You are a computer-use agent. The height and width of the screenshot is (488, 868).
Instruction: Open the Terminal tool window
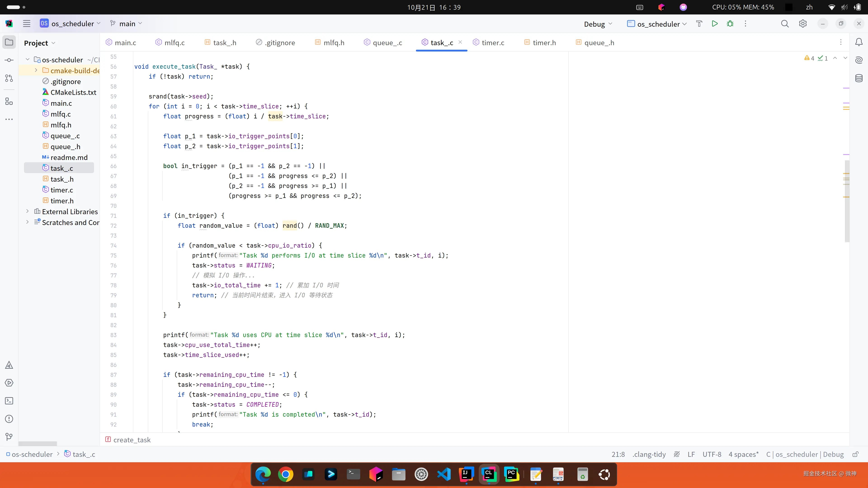(9, 401)
